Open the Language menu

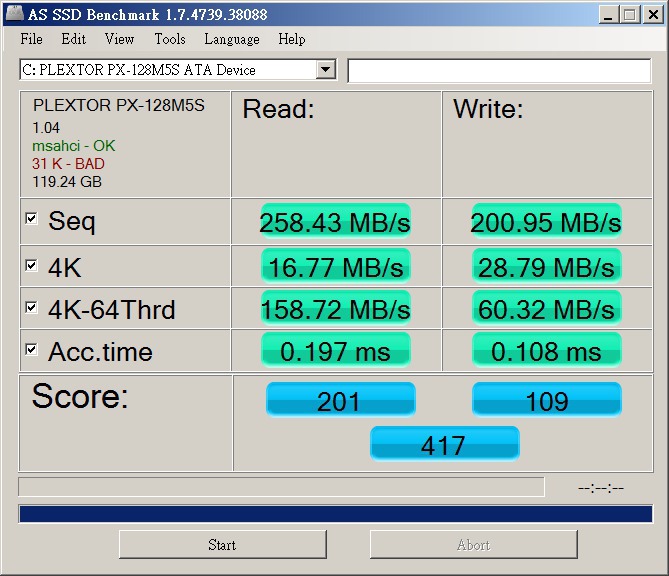click(232, 39)
